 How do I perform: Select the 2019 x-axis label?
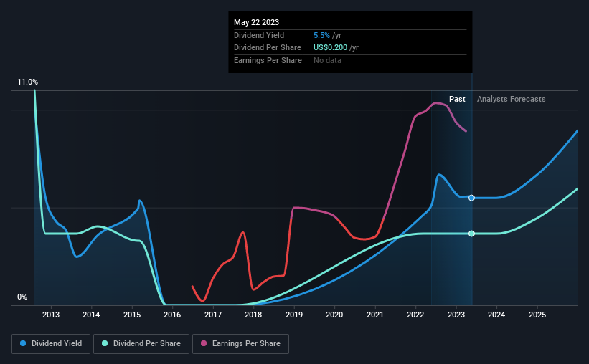294,315
